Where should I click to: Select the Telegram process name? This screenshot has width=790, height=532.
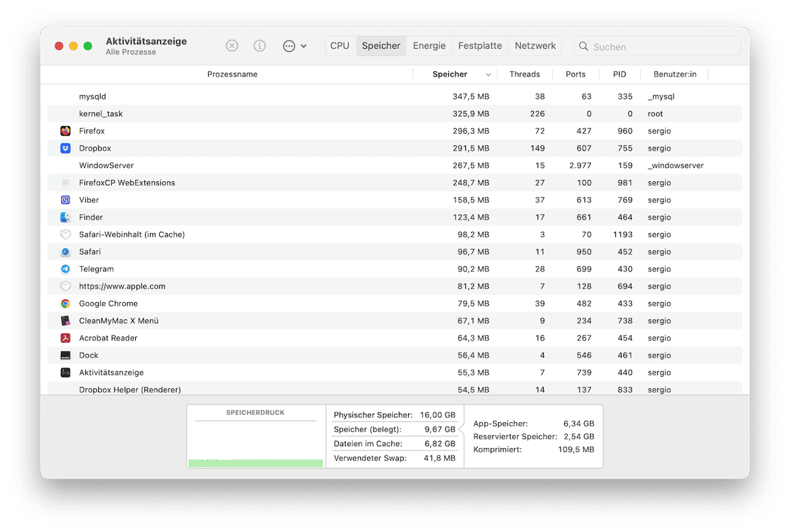point(97,269)
